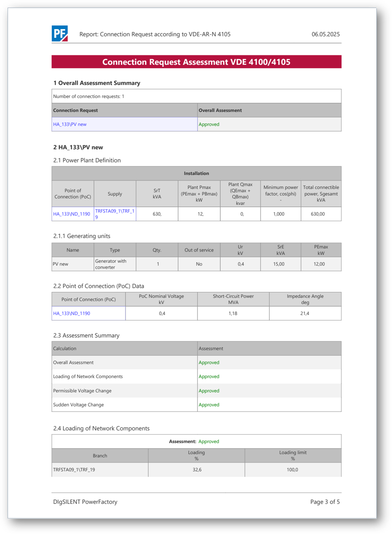
Task: Open HA_133\ND_1190 link in Installation table
Action: click(x=72, y=214)
